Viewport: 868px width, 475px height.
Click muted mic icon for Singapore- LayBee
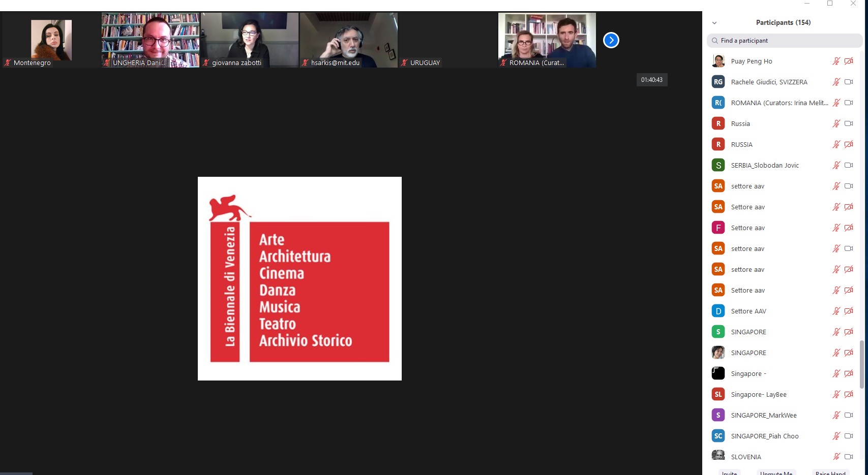point(836,394)
